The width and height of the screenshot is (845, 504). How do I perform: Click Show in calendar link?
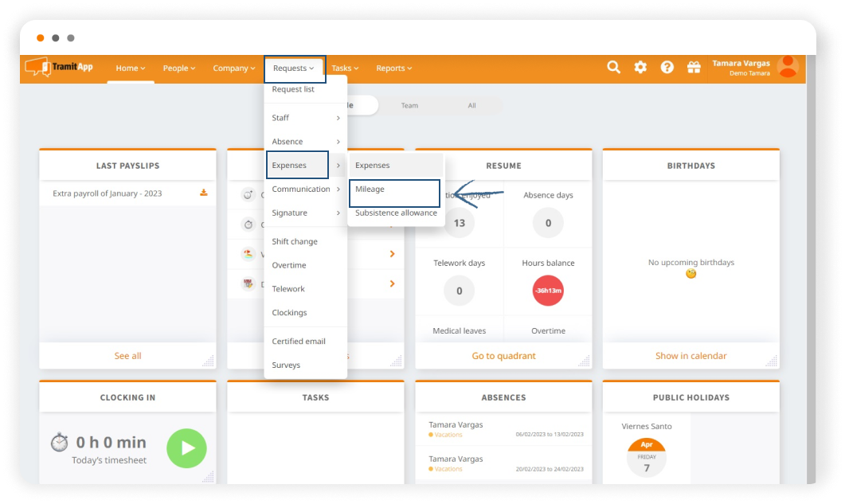[690, 356]
